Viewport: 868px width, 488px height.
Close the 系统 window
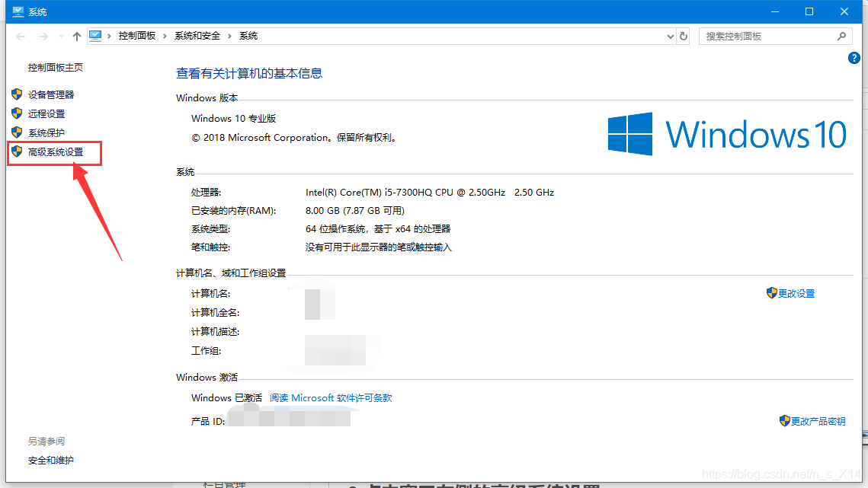pos(844,11)
